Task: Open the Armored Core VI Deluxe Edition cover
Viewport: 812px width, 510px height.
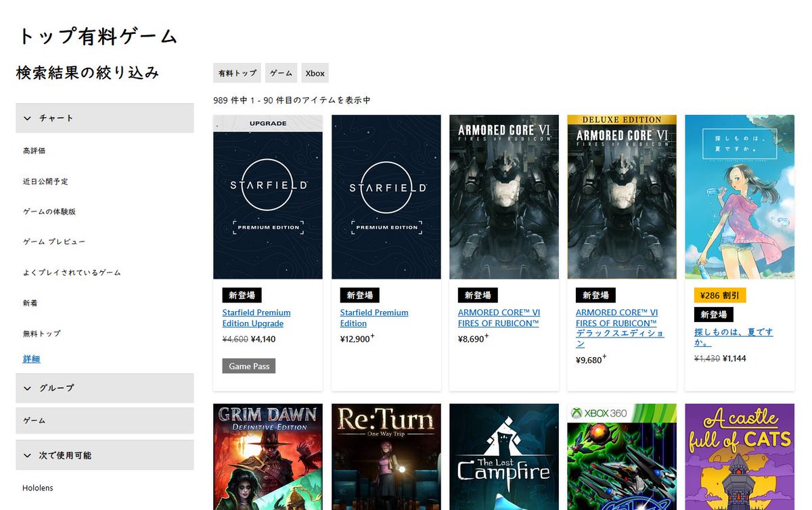Action: coord(622,197)
